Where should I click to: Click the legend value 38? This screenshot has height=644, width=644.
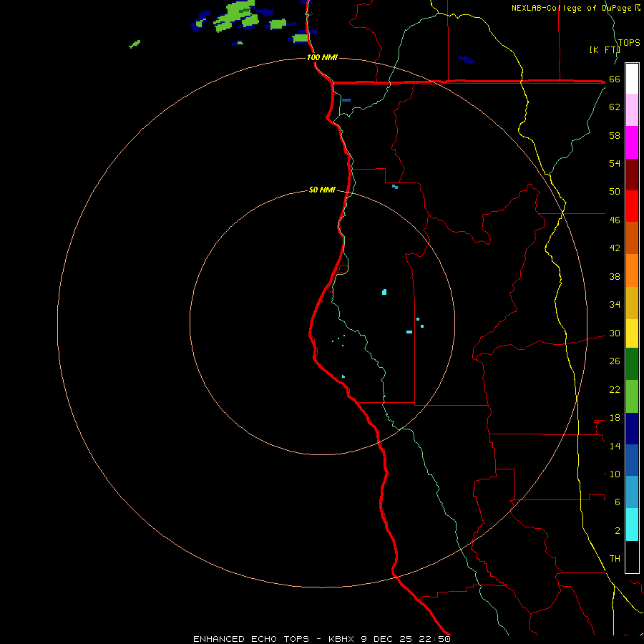click(x=615, y=276)
